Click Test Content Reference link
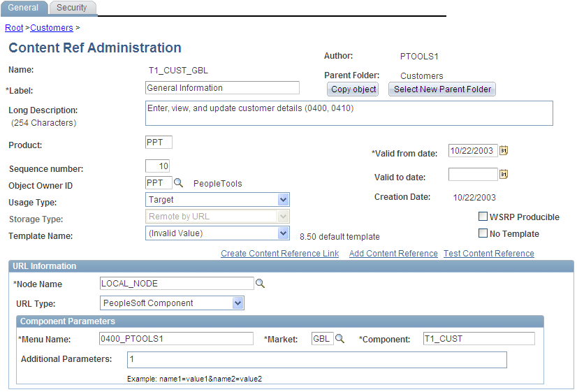This screenshot has width=577, height=392. [x=488, y=254]
